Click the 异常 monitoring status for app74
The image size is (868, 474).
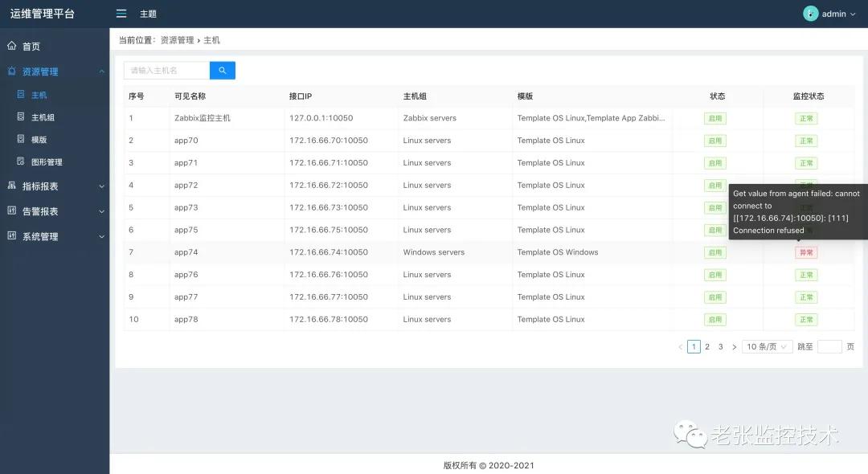(806, 252)
